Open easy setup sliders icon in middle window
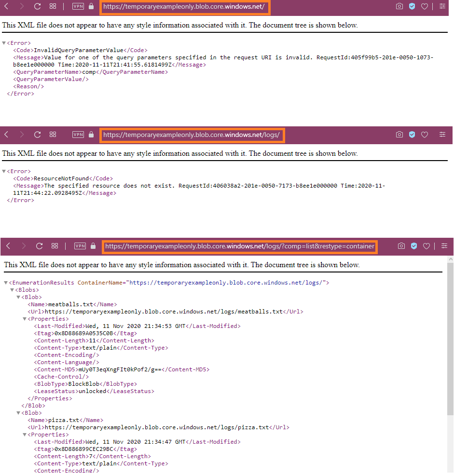 pyautogui.click(x=442, y=134)
